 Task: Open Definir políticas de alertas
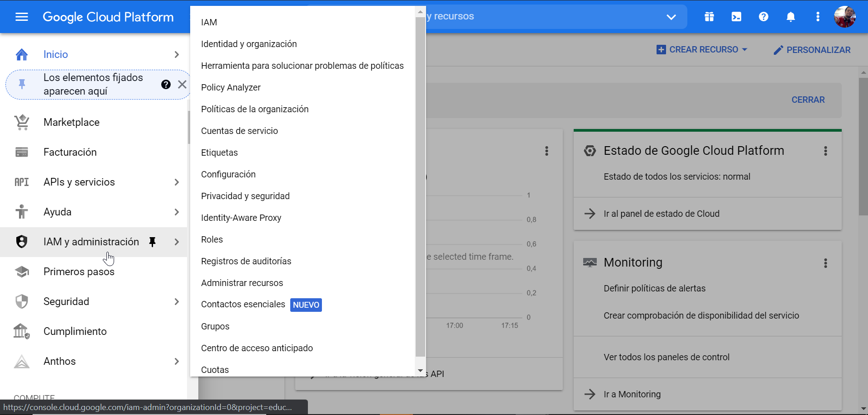(x=654, y=288)
